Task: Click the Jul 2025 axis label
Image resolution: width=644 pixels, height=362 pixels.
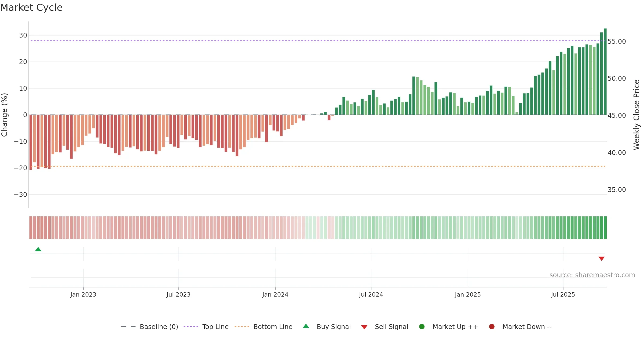Action: 563,294
